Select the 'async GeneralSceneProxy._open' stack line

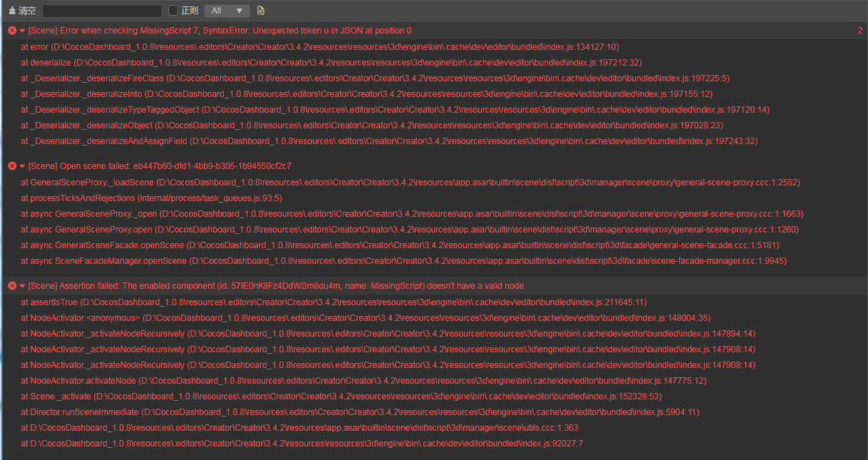412,214
